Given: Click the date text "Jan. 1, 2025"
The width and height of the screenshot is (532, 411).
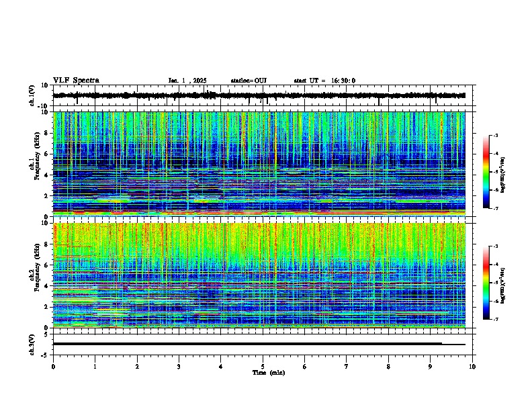Looking at the screenshot, I should 187,81.
